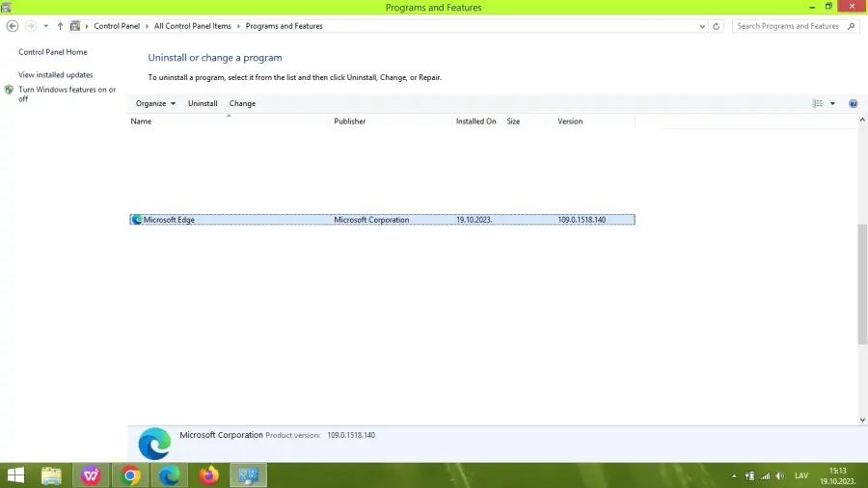Open File Explorer from taskbar
Image resolution: width=868 pixels, height=488 pixels.
51,475
